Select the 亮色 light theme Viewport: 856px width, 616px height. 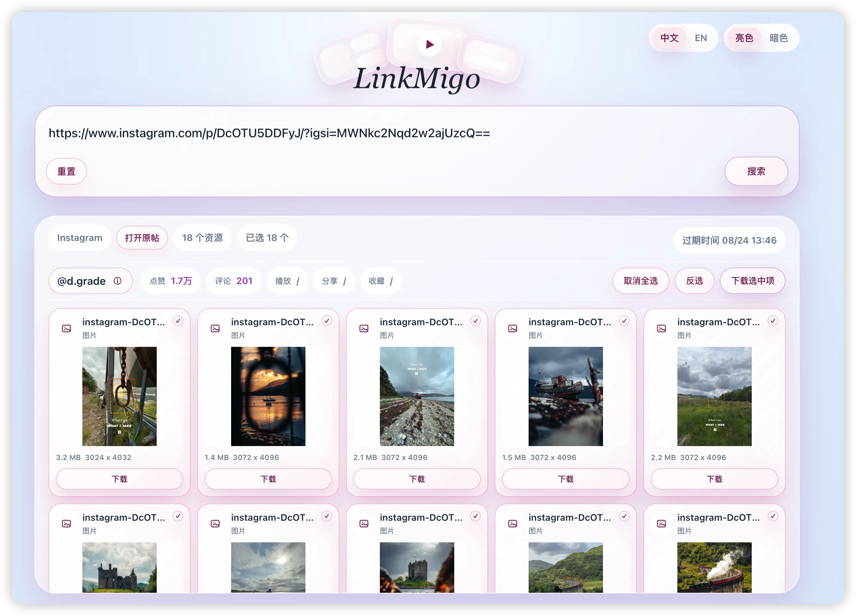point(744,38)
